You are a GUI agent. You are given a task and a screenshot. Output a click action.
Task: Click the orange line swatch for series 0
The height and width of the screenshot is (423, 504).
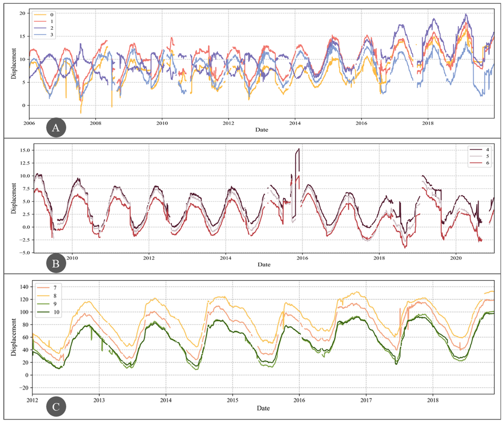pyautogui.click(x=40, y=15)
